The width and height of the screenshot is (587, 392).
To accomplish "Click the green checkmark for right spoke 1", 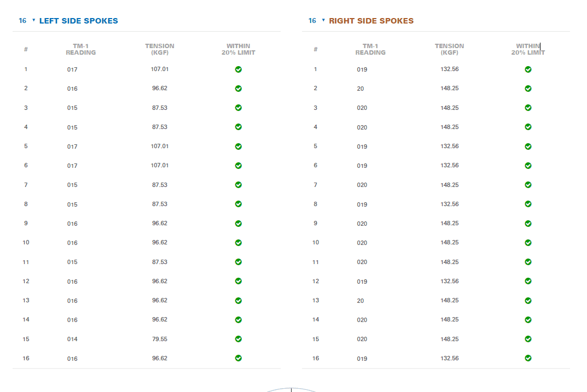I will [528, 69].
